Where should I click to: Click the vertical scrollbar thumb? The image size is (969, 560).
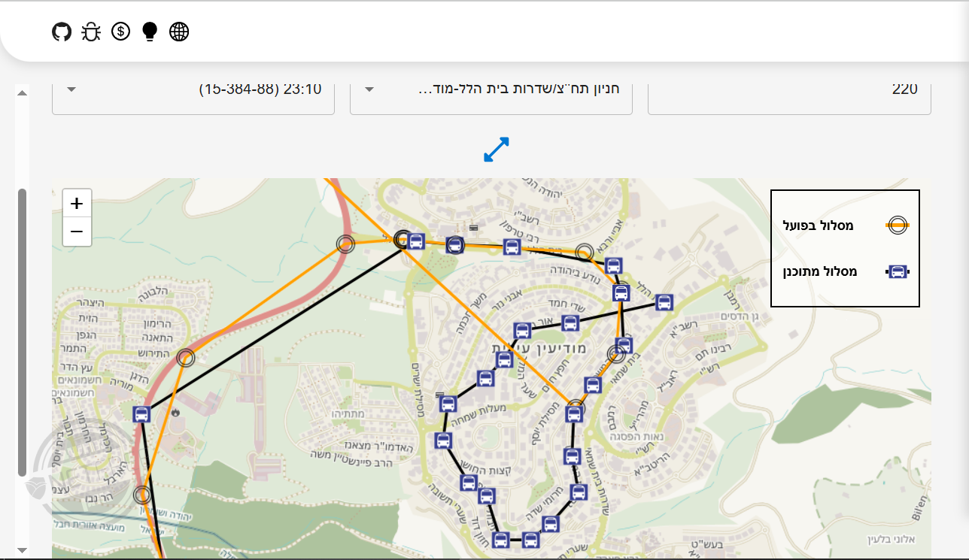22,331
